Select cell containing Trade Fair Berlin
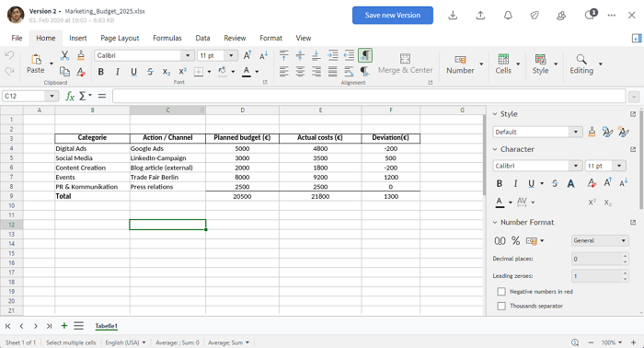This screenshot has height=348, width=644. coord(167,177)
